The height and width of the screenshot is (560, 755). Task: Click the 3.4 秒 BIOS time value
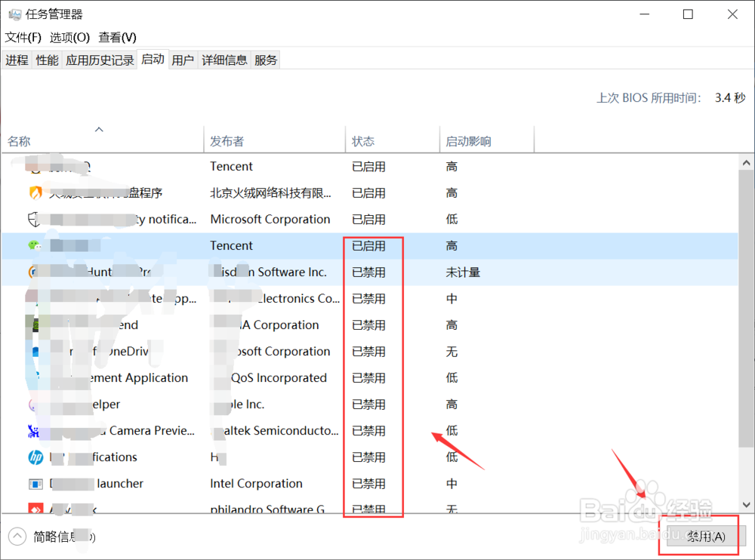click(730, 98)
